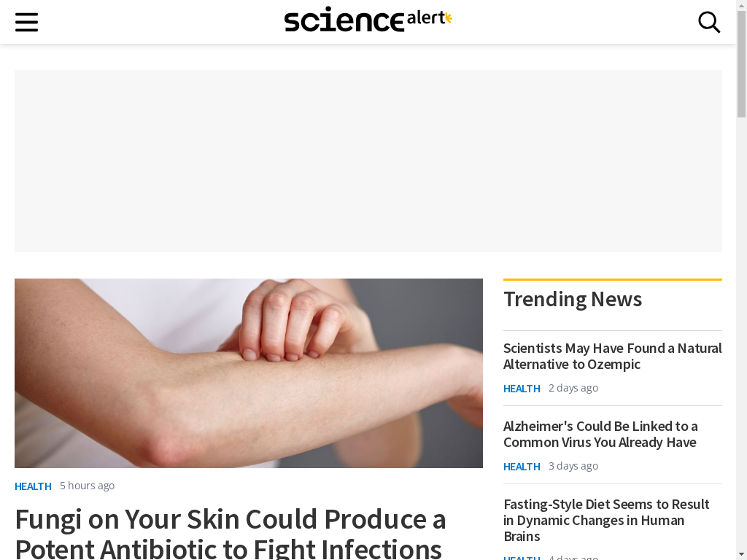This screenshot has width=747, height=560.
Task: Read 'Fungi on Your Skin' headline article
Action: click(231, 533)
